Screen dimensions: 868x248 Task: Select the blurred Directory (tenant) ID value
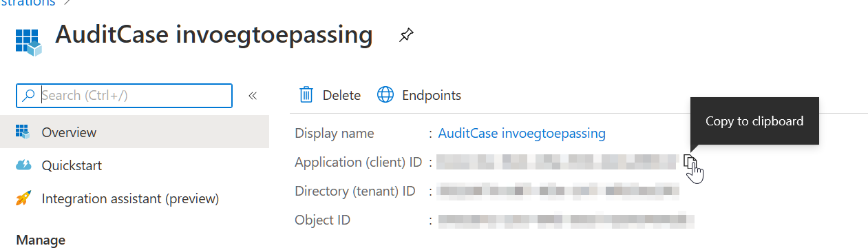click(559, 191)
